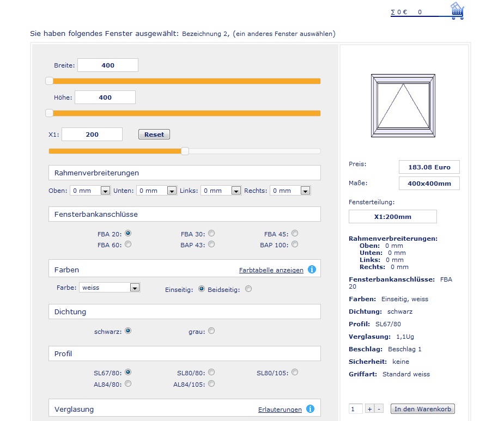Click the Höhe input field
The width and height of the screenshot is (504, 421).
pyautogui.click(x=105, y=97)
